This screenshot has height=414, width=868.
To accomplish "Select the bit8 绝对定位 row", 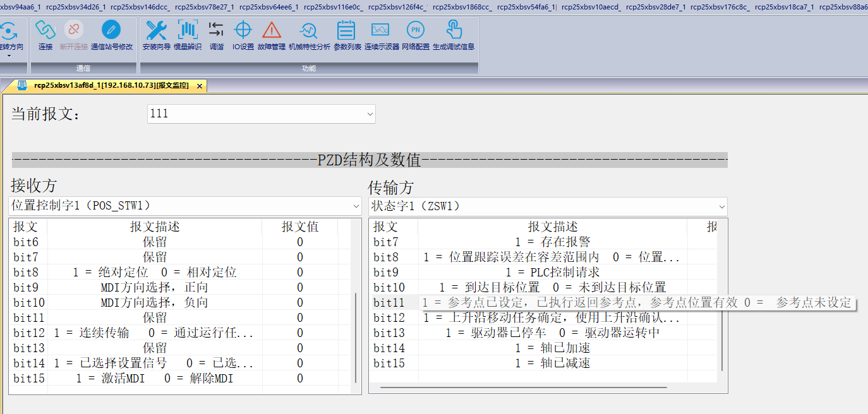I will click(155, 273).
